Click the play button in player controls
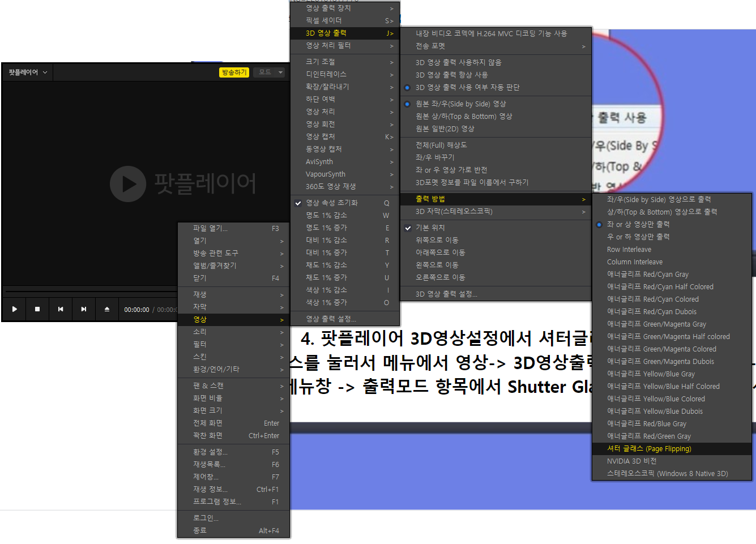Screen dimensions: 756x544 coord(15,309)
